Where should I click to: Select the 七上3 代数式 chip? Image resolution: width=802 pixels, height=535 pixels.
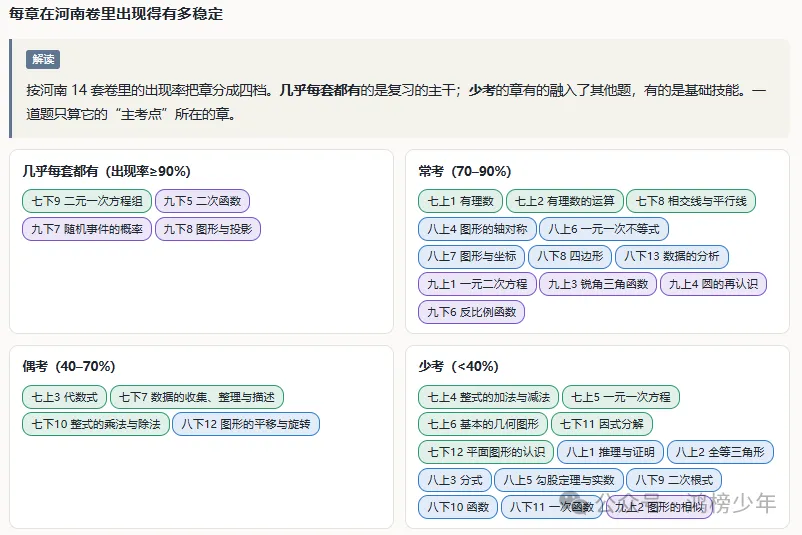[x=64, y=397]
